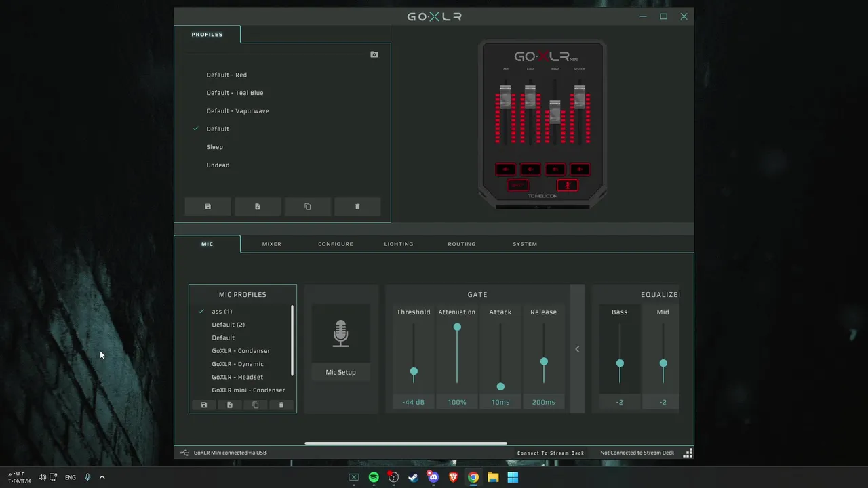Select the Default - Vaporwave profile
Image resolution: width=868 pixels, height=488 pixels.
(x=237, y=111)
